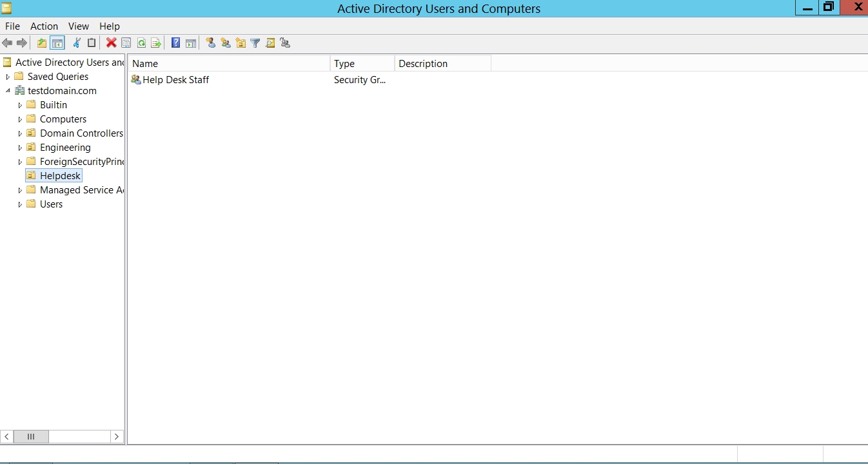Click the tree pane horizontal scrollbar thumb
Screen dimensions: 868x464
click(x=31, y=437)
